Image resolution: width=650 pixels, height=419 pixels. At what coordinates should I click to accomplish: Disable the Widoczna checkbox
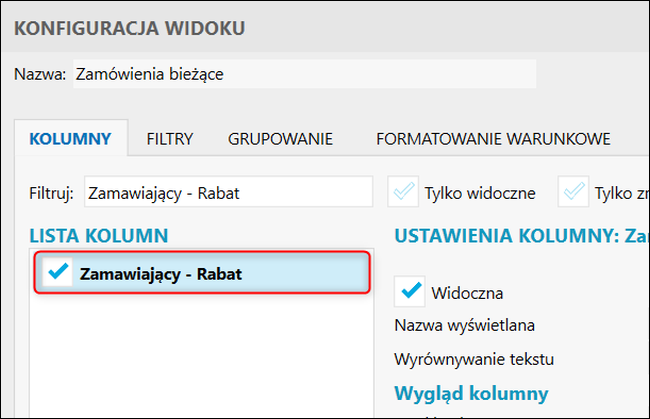411,292
